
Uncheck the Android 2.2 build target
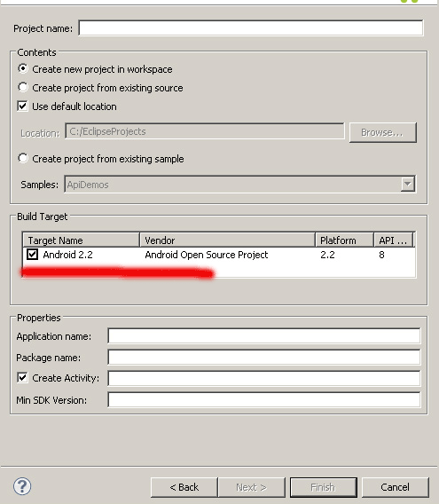pyautogui.click(x=33, y=255)
